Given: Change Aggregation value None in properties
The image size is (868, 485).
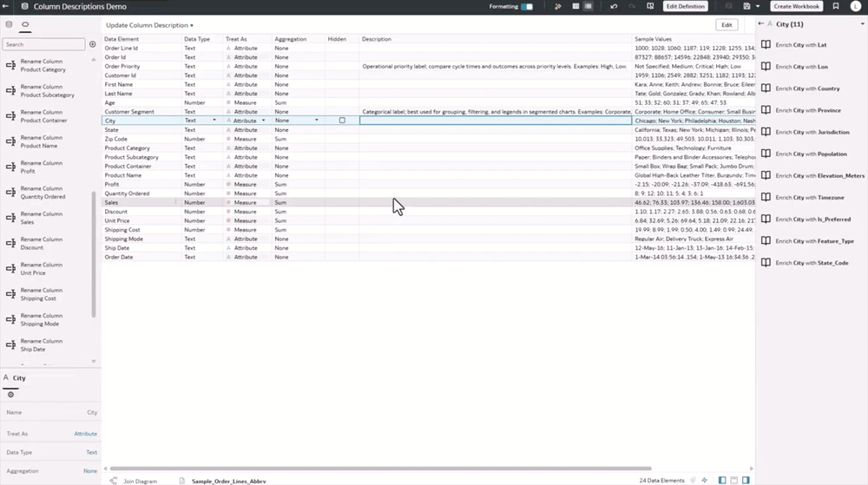Looking at the screenshot, I should point(90,471).
